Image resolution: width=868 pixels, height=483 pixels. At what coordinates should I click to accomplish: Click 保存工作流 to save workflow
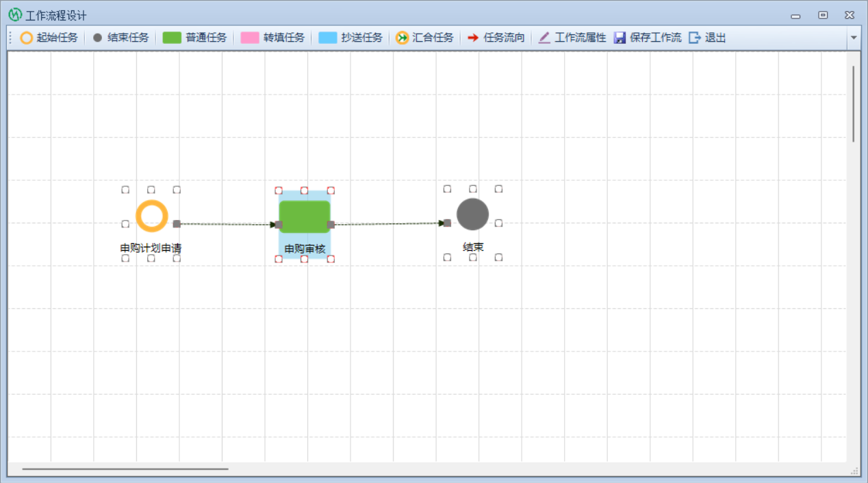(648, 38)
